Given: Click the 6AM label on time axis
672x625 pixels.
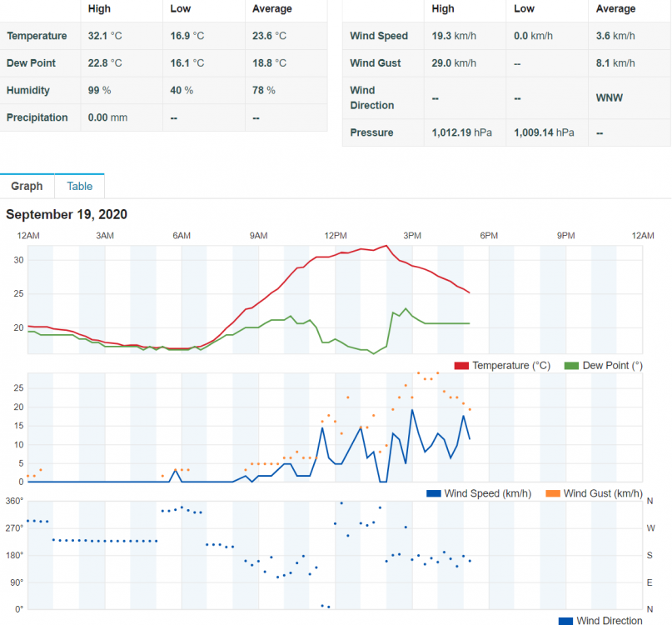Looking at the screenshot, I should coord(182,236).
